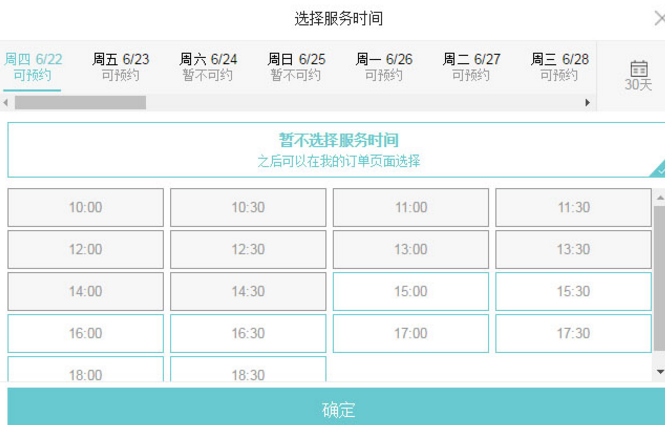Select the 周一 6/26 date tab

coord(384,67)
